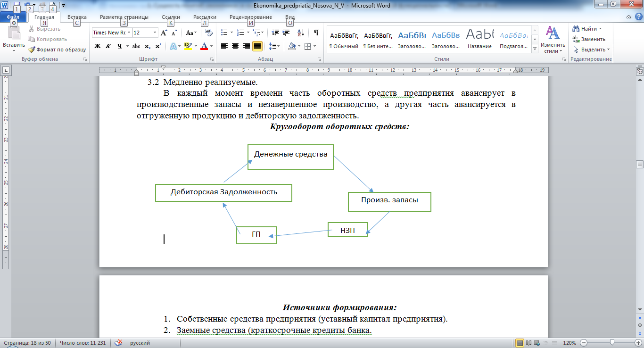Switch to Рецензирование (Review) tab
Image resolution: width=644 pixels, height=348 pixels.
tap(251, 17)
